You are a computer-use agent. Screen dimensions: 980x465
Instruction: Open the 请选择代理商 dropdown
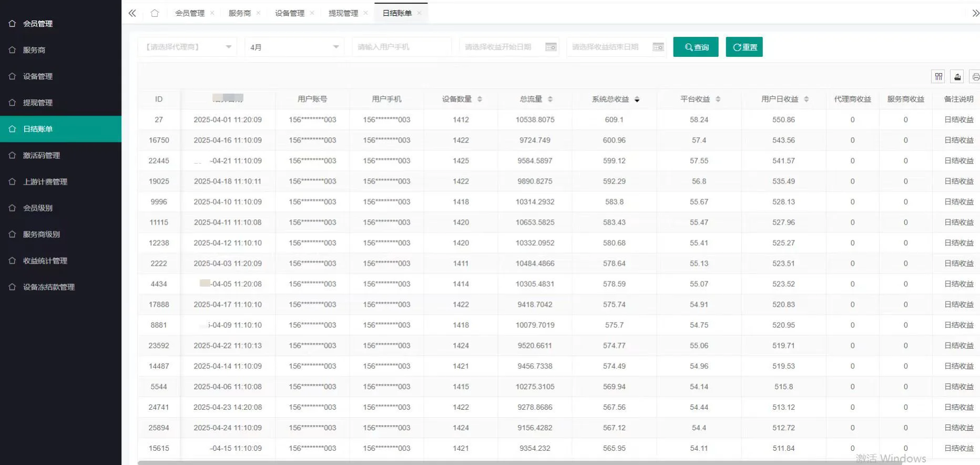coord(187,47)
